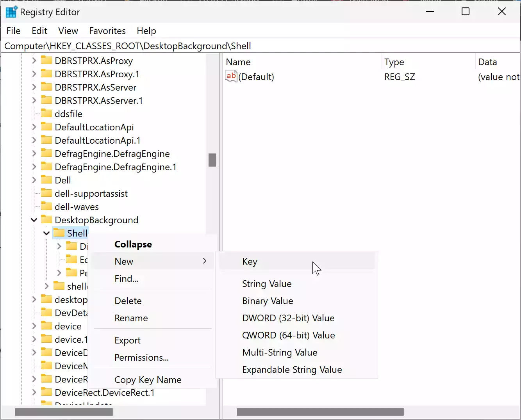Maximize the Registry Editor window
Viewport: 521px width, 420px height.
[x=466, y=12]
